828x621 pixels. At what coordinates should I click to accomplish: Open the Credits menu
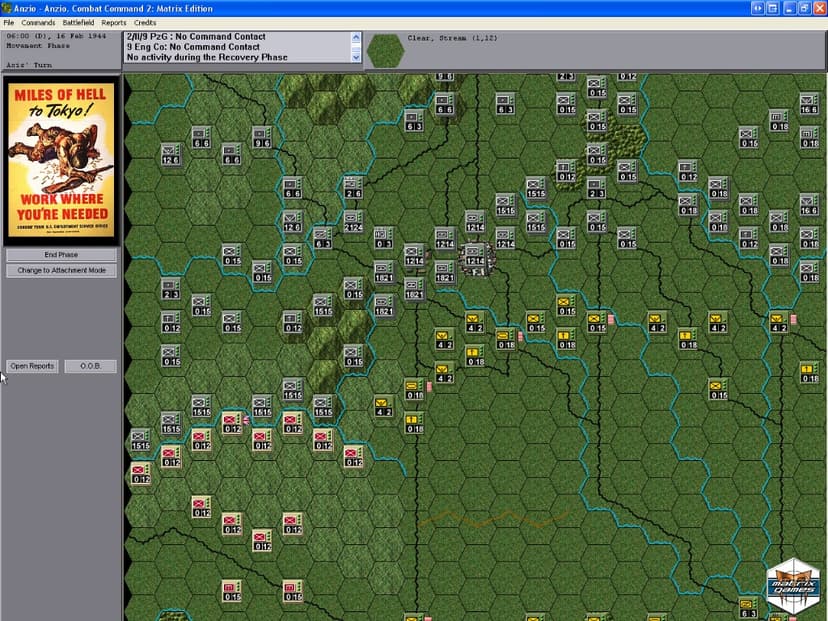145,23
